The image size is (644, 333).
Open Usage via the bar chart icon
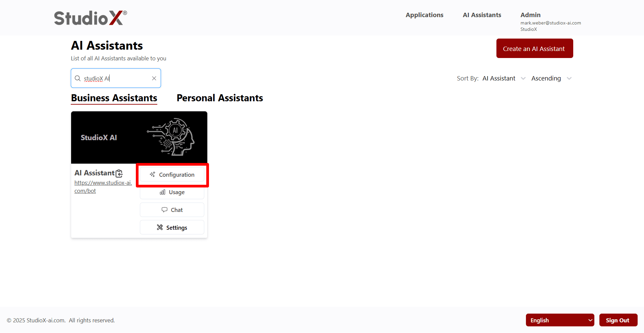pyautogui.click(x=172, y=192)
